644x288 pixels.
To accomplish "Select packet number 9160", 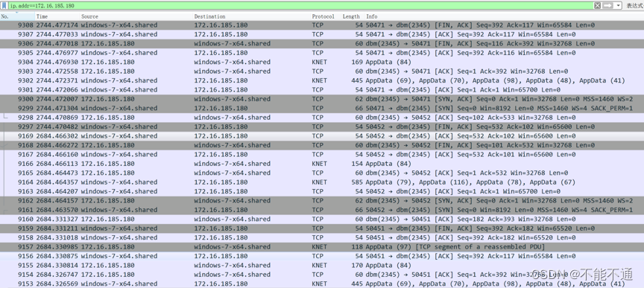I will [x=322, y=219].
